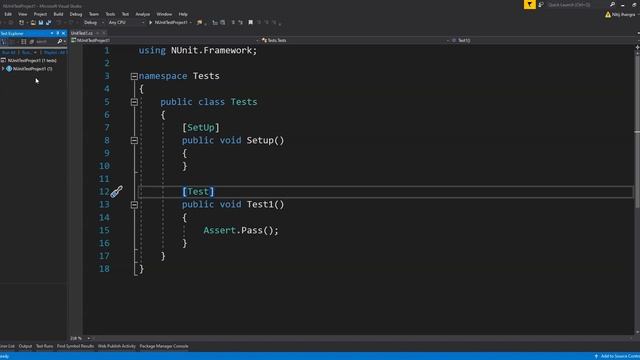Open the Project menu
This screenshot has width=640, height=360.
(40, 14)
